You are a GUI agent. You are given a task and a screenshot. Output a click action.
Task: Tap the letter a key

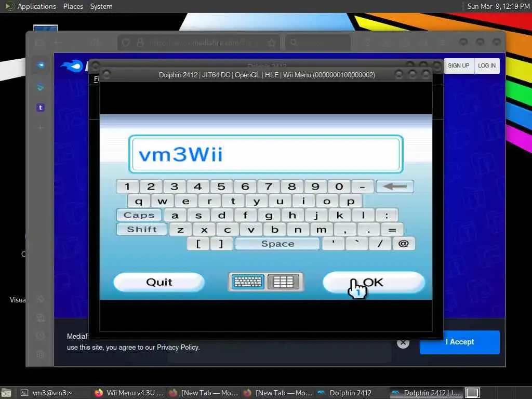click(175, 215)
